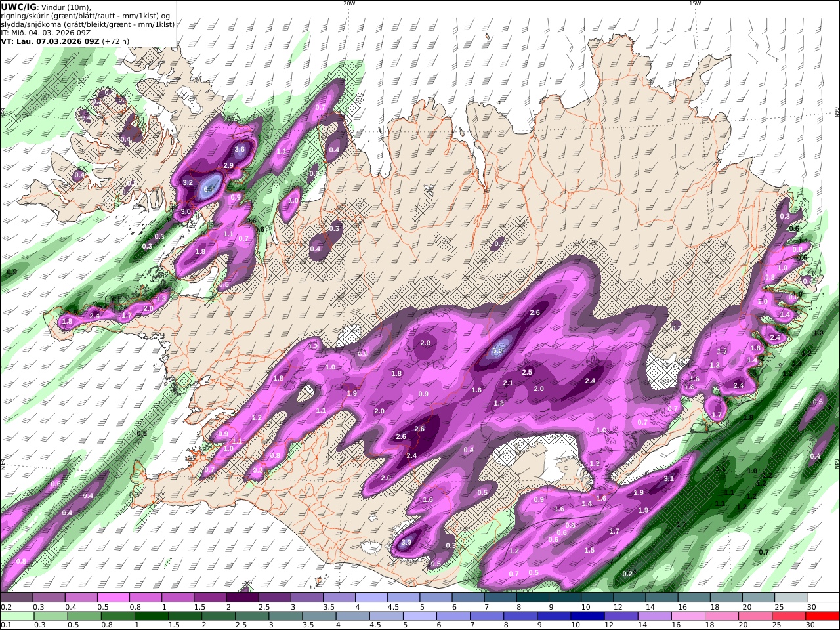840x630 pixels.
Task: Select the navy blue 10 swatch on rain scale
Action: pyautogui.click(x=588, y=616)
